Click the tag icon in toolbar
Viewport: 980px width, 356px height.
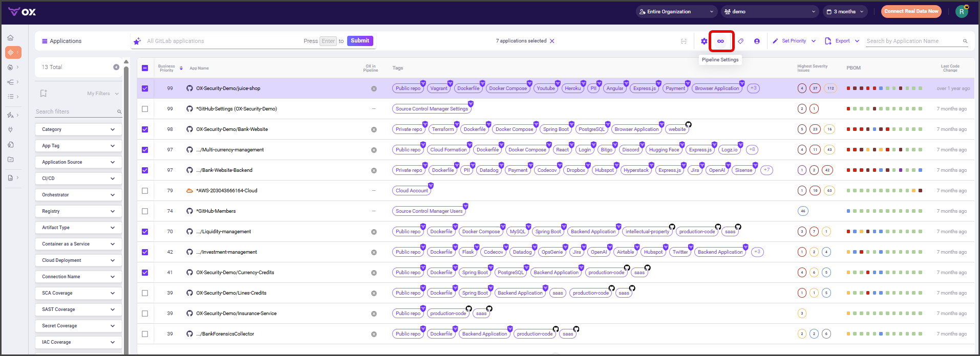pyautogui.click(x=740, y=41)
